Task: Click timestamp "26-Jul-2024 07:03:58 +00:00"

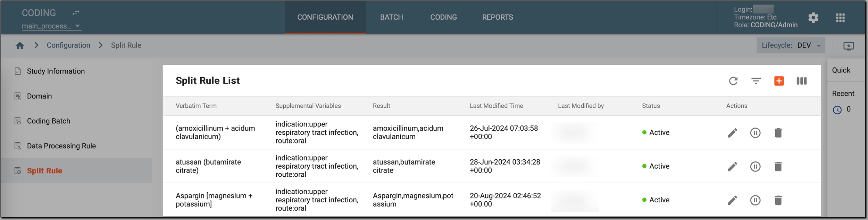Action: [504, 132]
